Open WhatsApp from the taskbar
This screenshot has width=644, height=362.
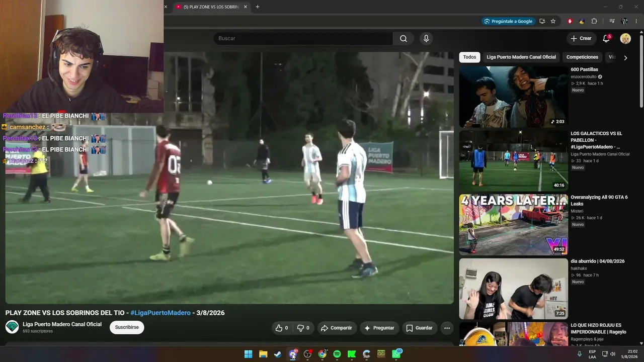pos(396,354)
